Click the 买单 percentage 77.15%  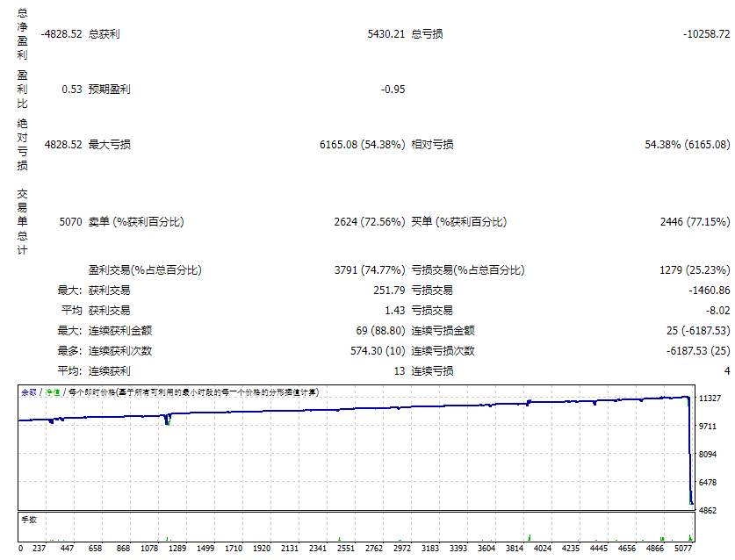(710, 222)
